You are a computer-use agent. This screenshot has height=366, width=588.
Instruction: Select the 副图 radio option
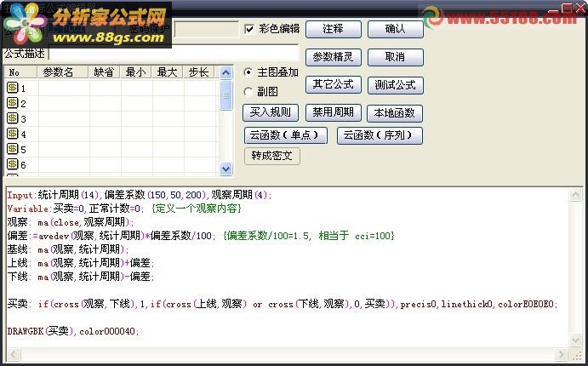(x=248, y=91)
